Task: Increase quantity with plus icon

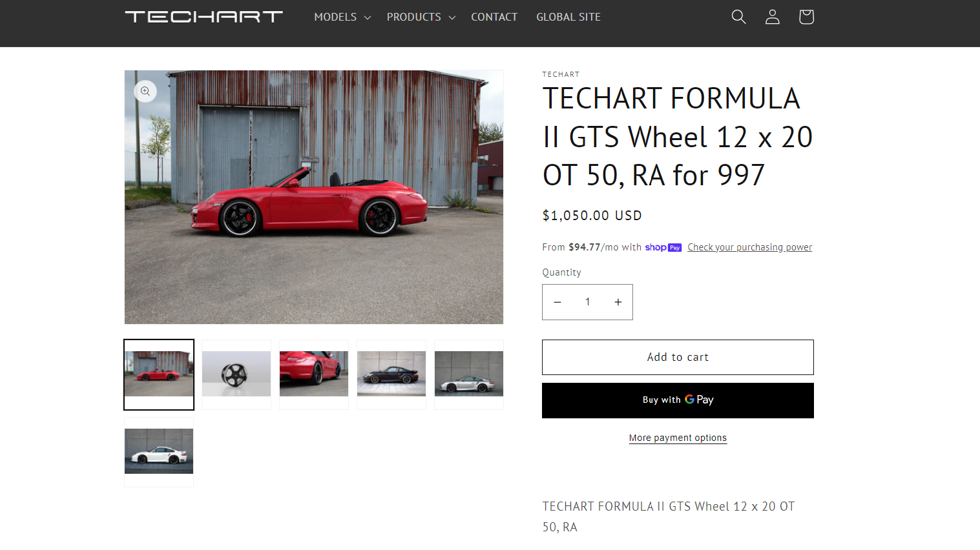Action: click(x=618, y=302)
